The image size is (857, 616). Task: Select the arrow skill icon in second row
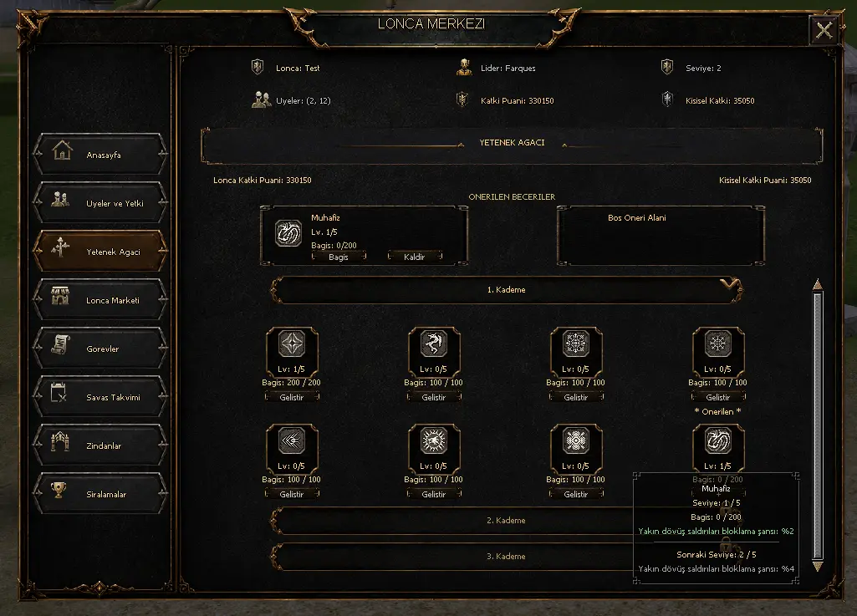(292, 441)
